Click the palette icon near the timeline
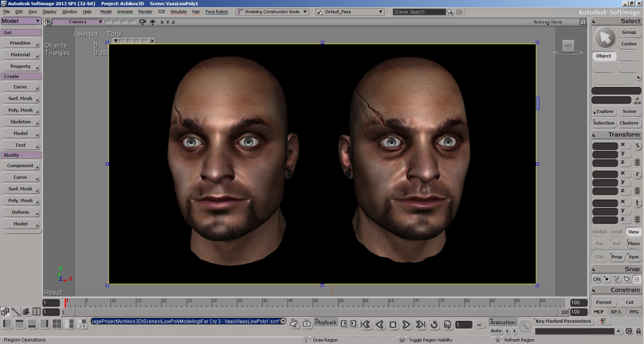 (26, 311)
